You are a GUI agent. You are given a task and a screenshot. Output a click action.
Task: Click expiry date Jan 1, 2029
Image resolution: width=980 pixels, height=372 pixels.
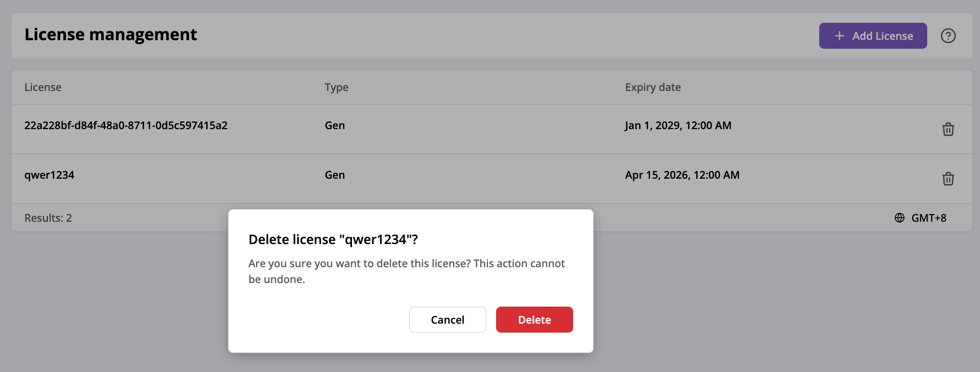pyautogui.click(x=678, y=125)
